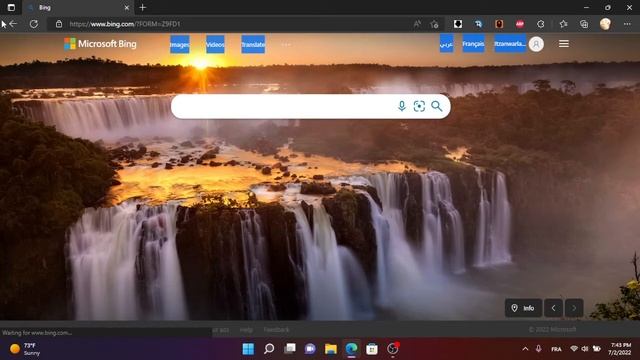
Task: Add this page to favorites star icon
Action: click(x=434, y=24)
